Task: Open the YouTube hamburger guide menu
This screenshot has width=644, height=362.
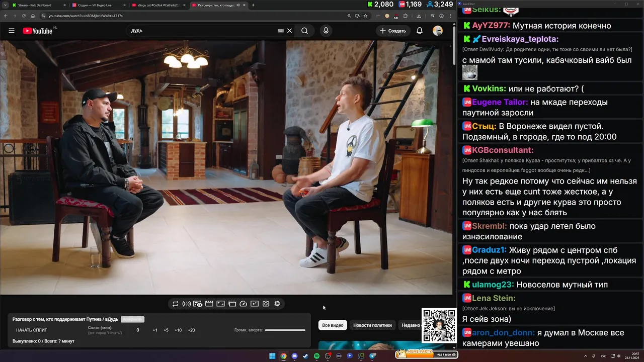Action: [x=12, y=31]
